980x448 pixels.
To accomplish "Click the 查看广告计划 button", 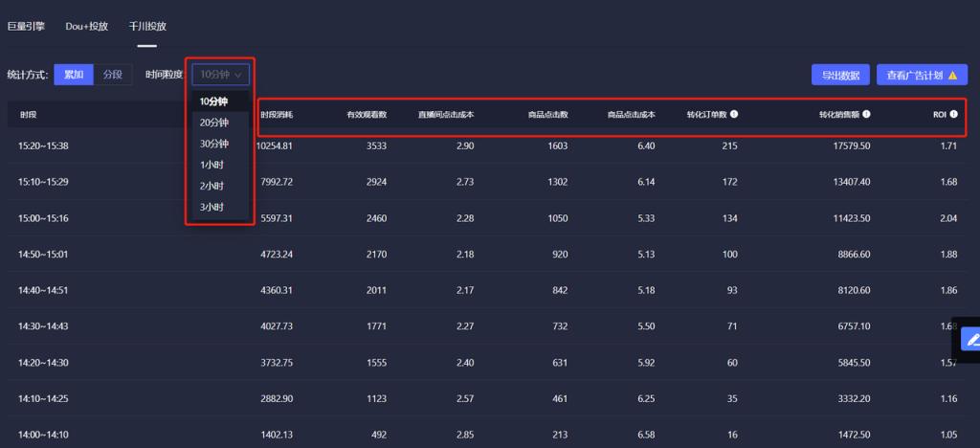I will [x=922, y=75].
